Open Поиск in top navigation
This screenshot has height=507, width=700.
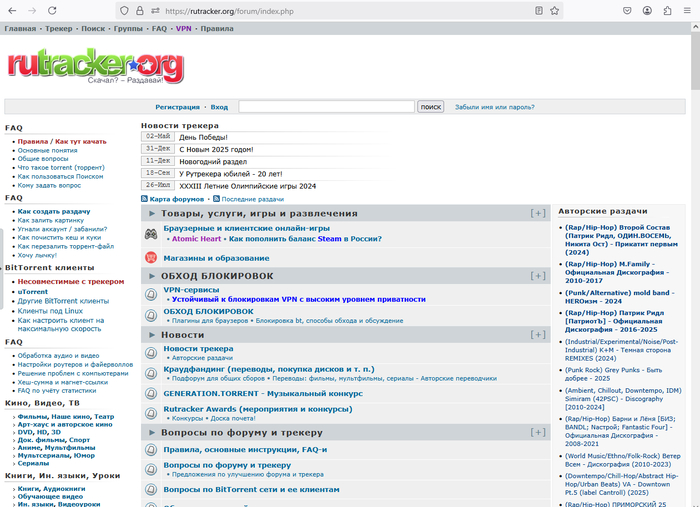(x=93, y=29)
